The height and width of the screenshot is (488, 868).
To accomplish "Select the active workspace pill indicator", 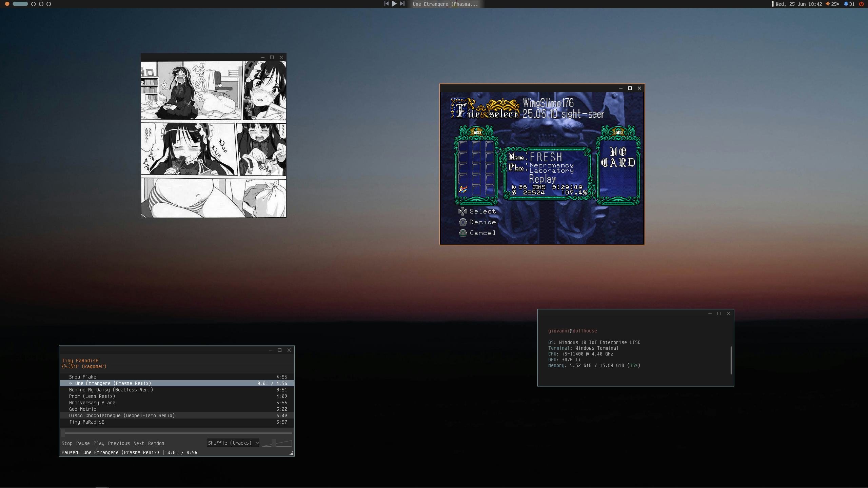I will (x=20, y=4).
